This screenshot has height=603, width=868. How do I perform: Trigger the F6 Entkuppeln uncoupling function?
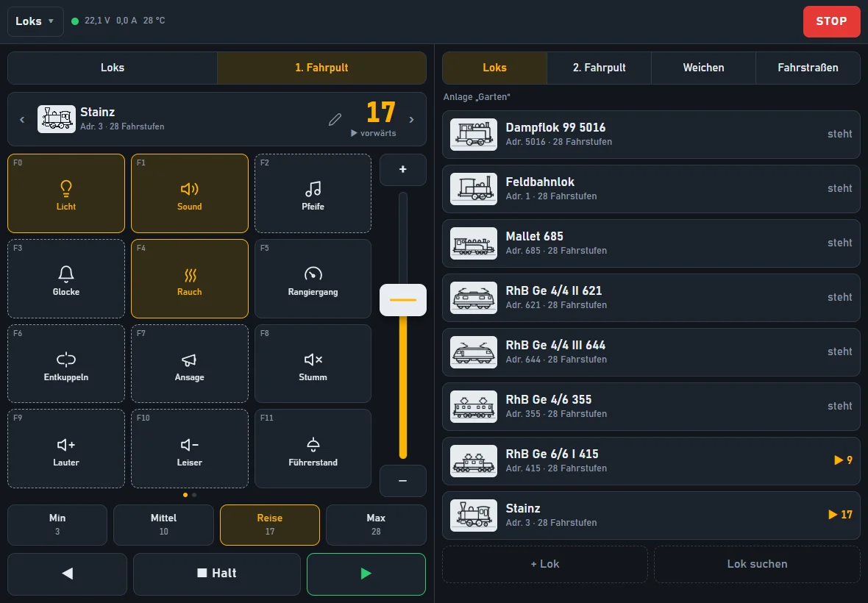point(66,364)
